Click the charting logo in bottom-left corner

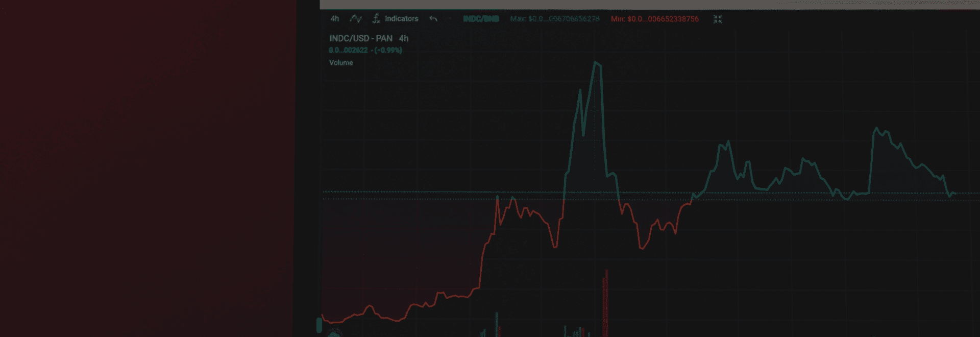pyautogui.click(x=333, y=334)
